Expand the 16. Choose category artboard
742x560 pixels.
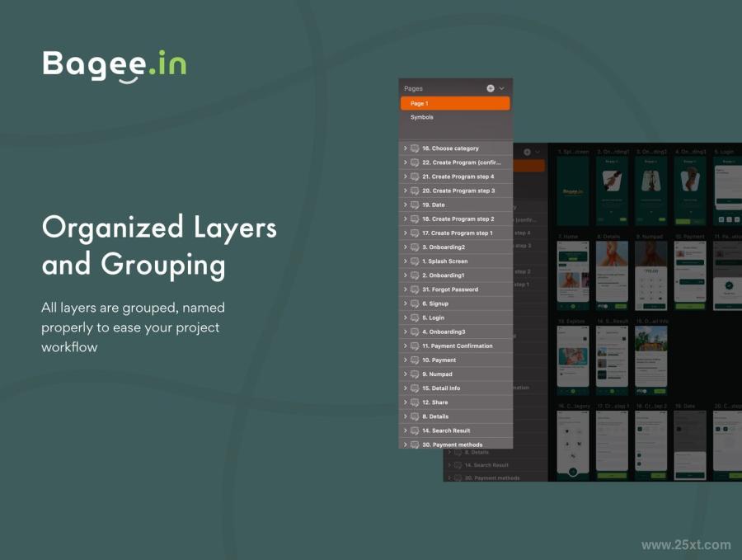(x=406, y=148)
